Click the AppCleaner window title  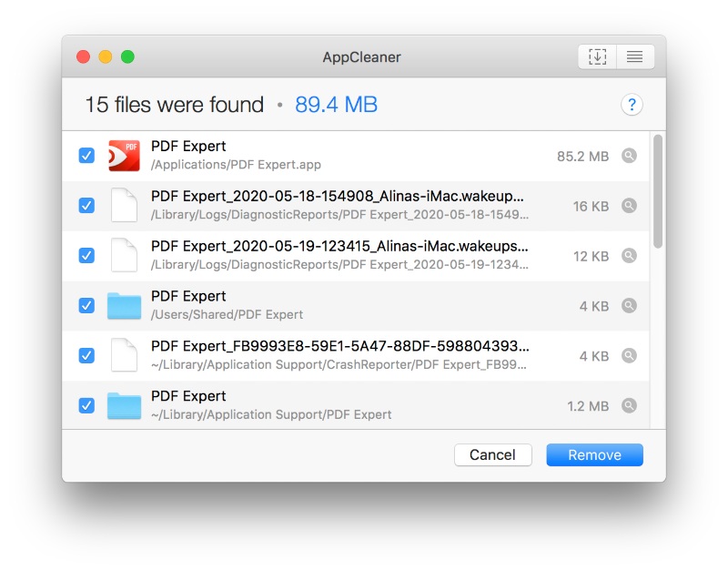click(x=361, y=57)
